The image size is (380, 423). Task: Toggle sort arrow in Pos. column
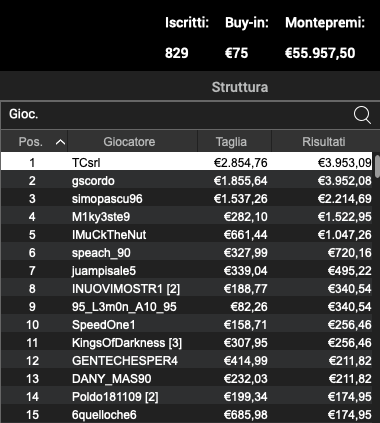click(x=60, y=142)
